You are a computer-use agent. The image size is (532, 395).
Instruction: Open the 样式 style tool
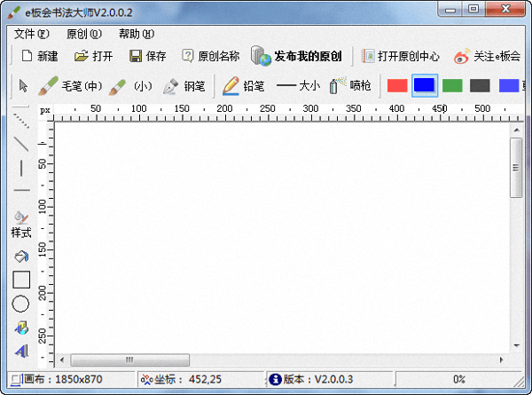[21, 225]
